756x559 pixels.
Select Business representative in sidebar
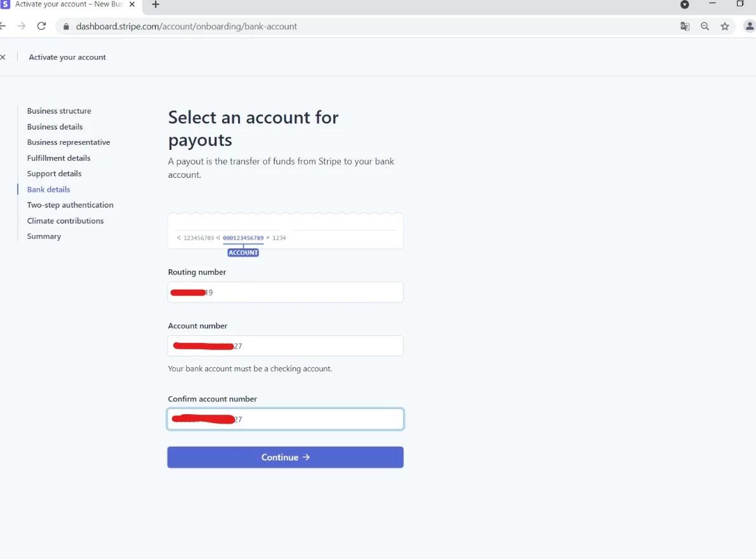point(69,142)
